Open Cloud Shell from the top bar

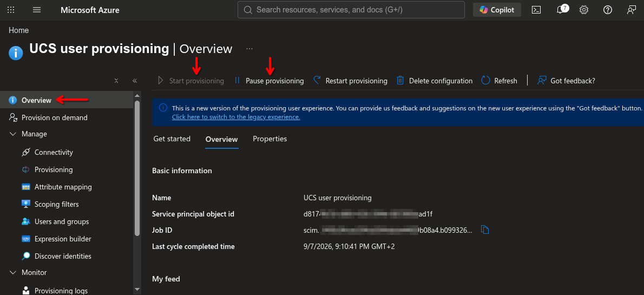536,10
